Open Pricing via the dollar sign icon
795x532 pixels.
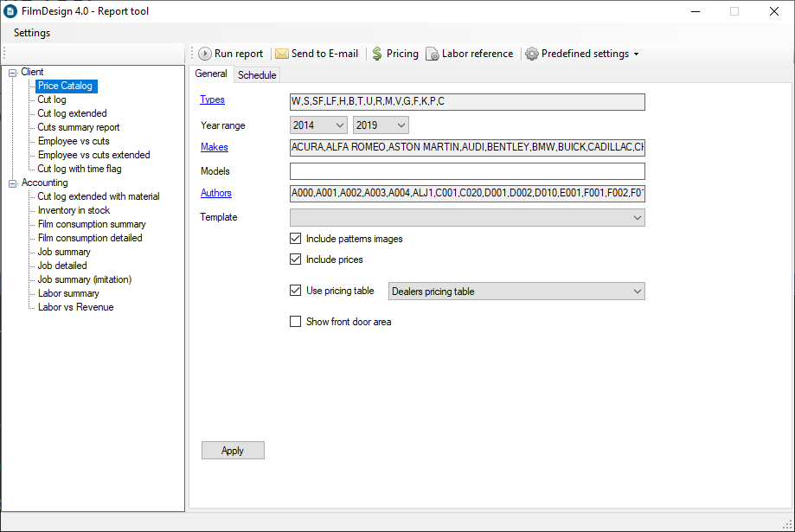click(x=377, y=54)
